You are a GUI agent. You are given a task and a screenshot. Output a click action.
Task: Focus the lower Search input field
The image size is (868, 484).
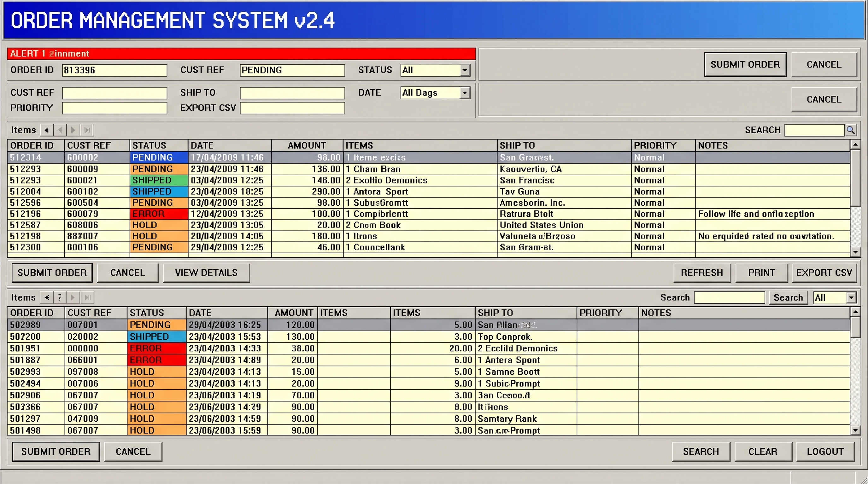click(730, 297)
